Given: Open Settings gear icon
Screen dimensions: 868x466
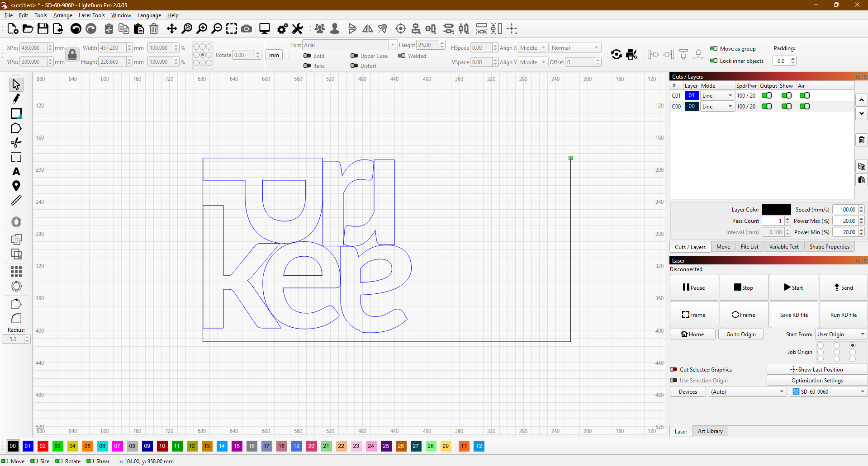Looking at the screenshot, I should [x=282, y=29].
